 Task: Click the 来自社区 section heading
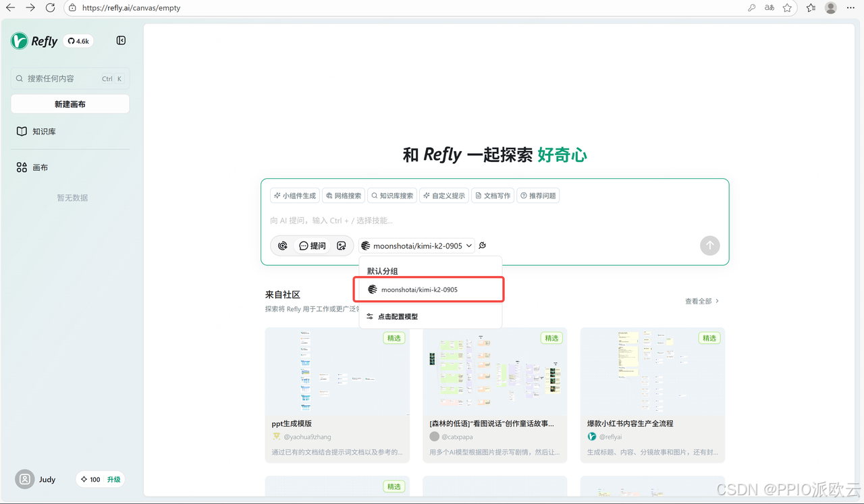[x=283, y=295]
